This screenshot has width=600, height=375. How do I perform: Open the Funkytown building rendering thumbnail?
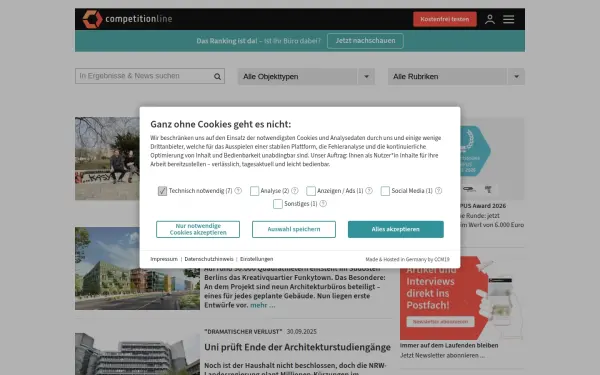137,269
